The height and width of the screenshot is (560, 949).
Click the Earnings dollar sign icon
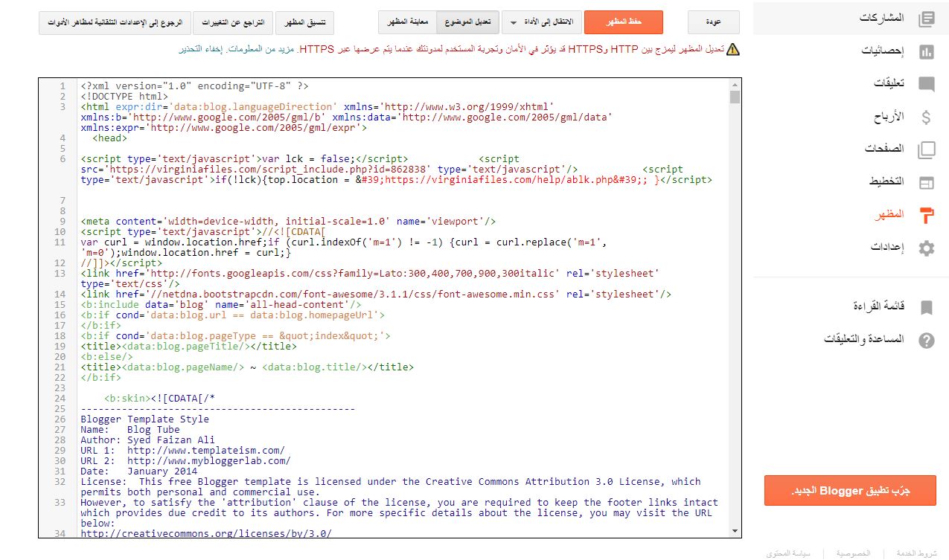(x=926, y=117)
